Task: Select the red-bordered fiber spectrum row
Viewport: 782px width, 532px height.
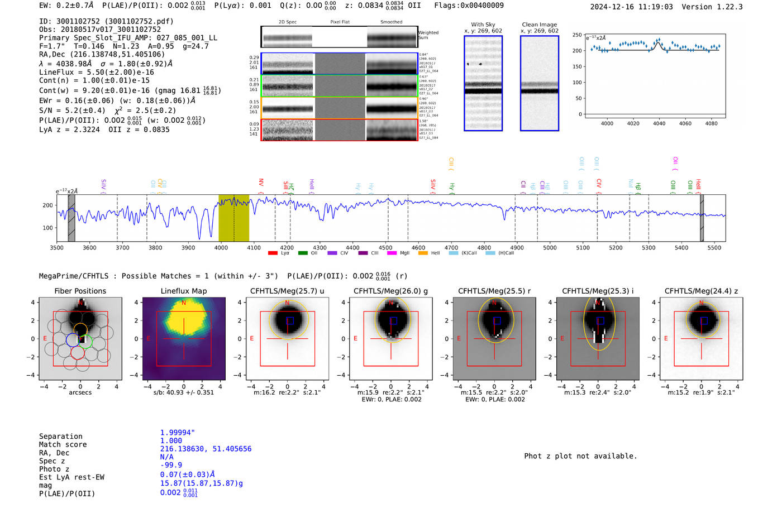Action: tap(339, 130)
